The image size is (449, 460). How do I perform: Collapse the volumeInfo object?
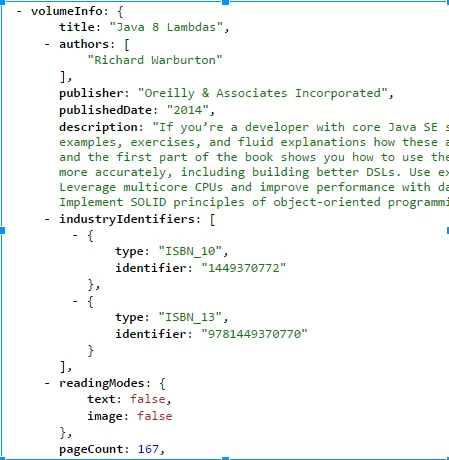coord(20,11)
